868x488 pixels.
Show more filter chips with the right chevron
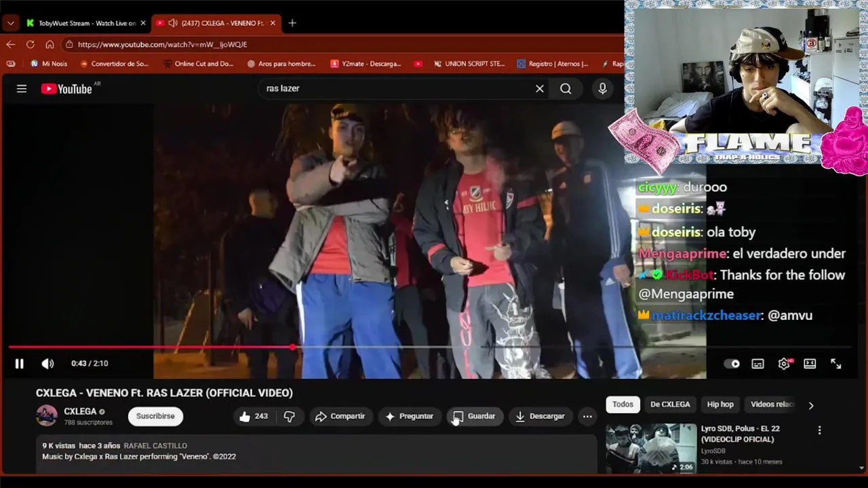(811, 405)
